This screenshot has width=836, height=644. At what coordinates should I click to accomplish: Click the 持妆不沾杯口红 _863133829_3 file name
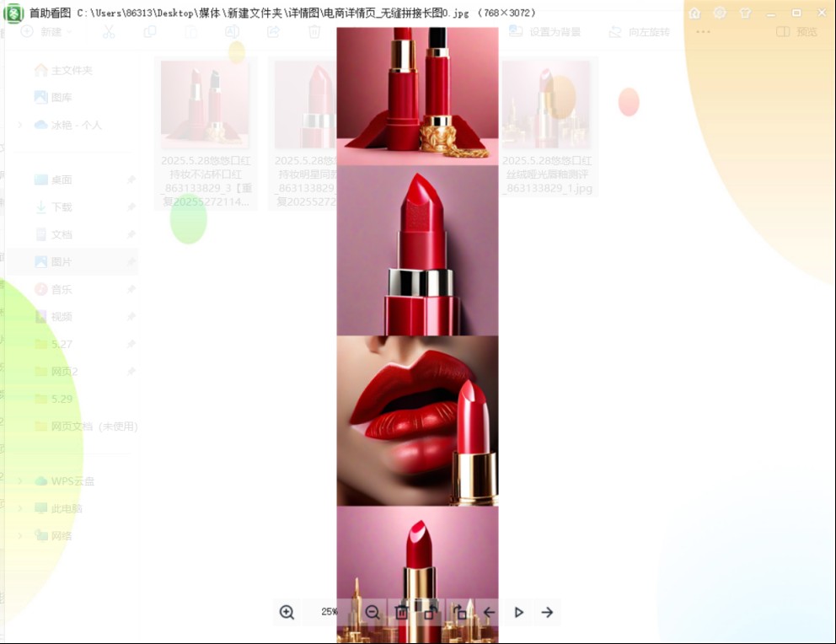click(x=206, y=181)
